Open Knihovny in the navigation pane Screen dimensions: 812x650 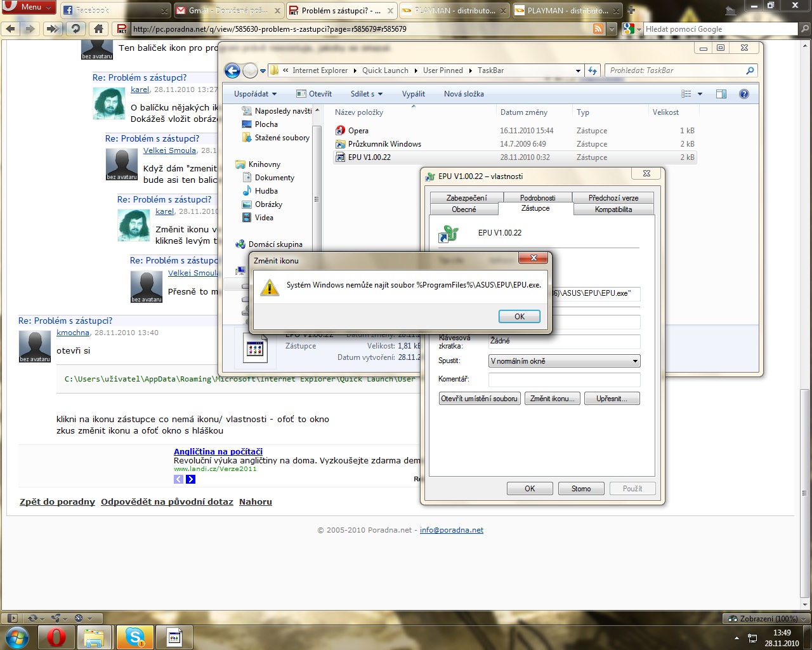265,164
